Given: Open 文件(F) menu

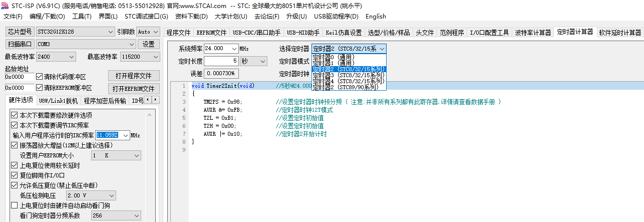Looking at the screenshot, I should (13, 17).
